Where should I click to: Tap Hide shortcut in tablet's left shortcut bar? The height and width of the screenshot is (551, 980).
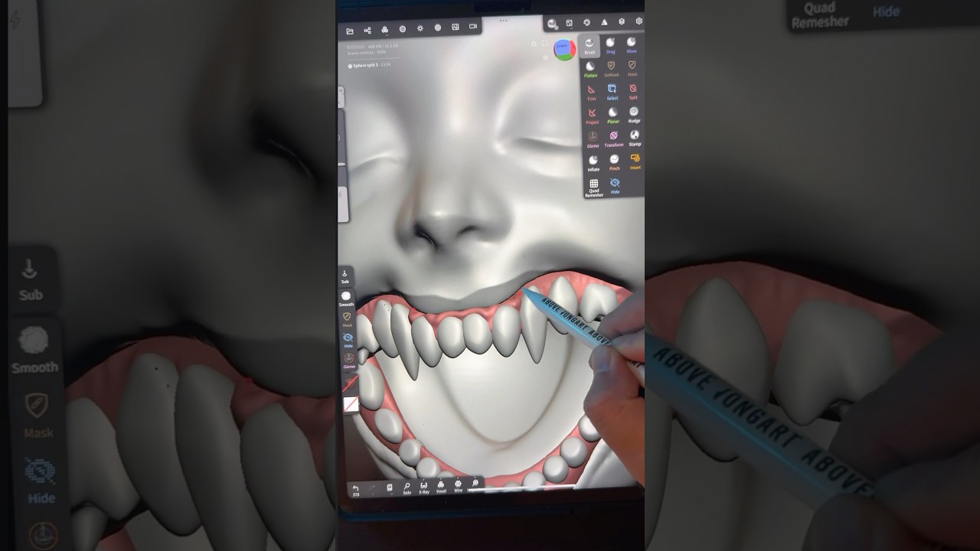pyautogui.click(x=348, y=341)
